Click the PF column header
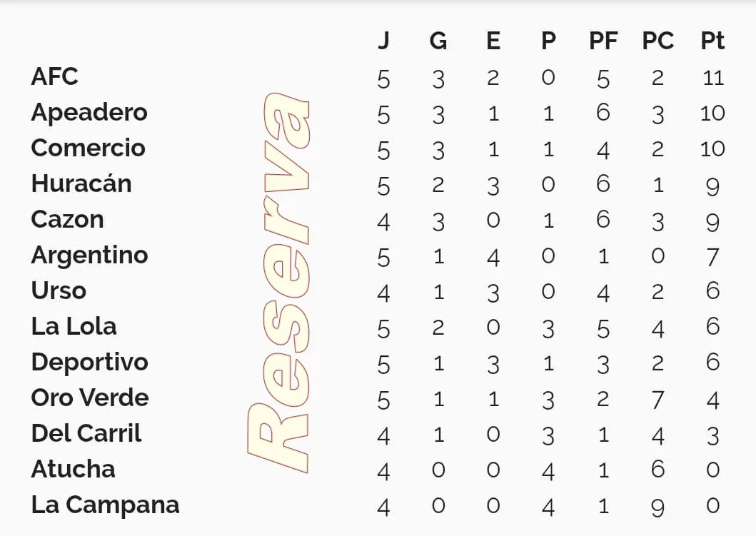The image size is (756, 536). (603, 41)
